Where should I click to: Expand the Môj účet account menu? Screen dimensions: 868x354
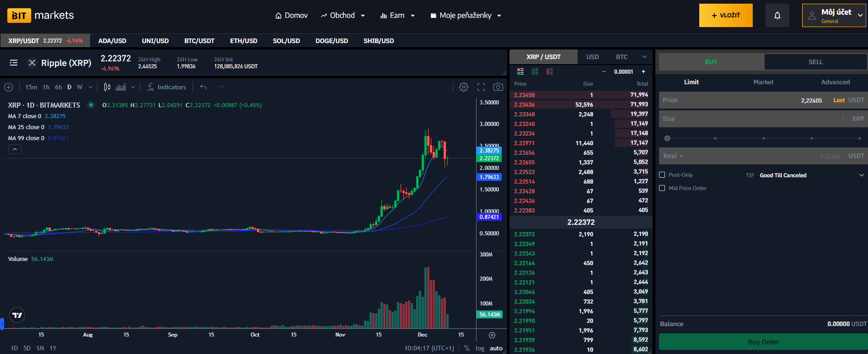coord(834,16)
